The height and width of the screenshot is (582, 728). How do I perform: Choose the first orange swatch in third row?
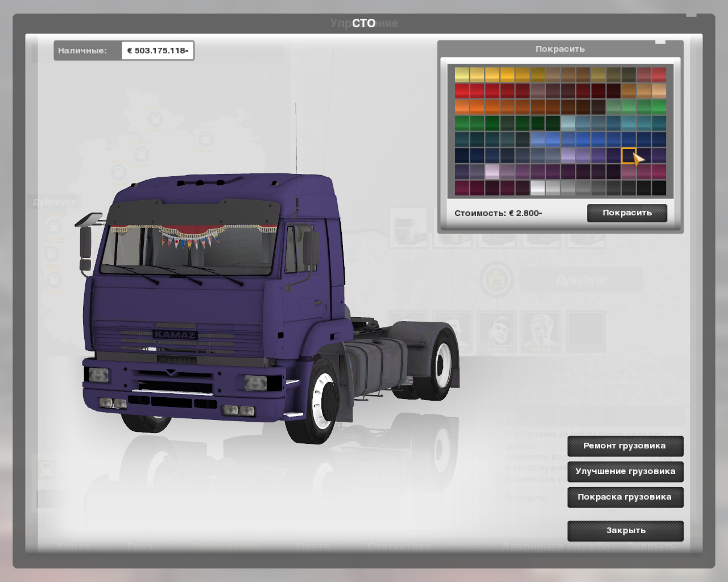(x=462, y=107)
